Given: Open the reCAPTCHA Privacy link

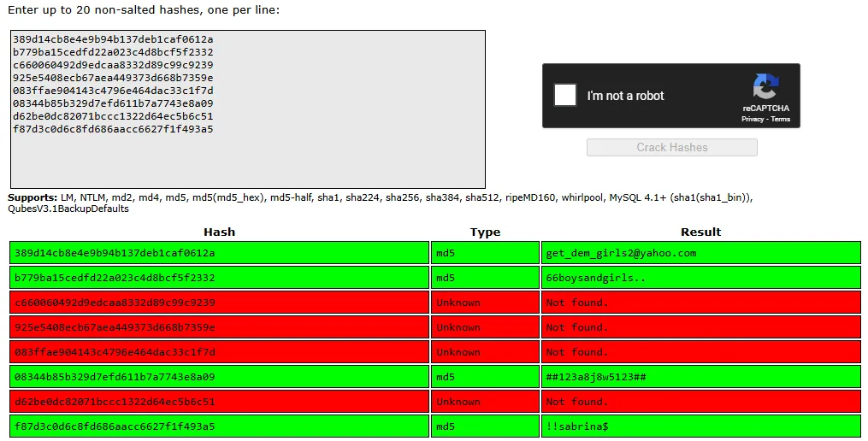Looking at the screenshot, I should [753, 120].
